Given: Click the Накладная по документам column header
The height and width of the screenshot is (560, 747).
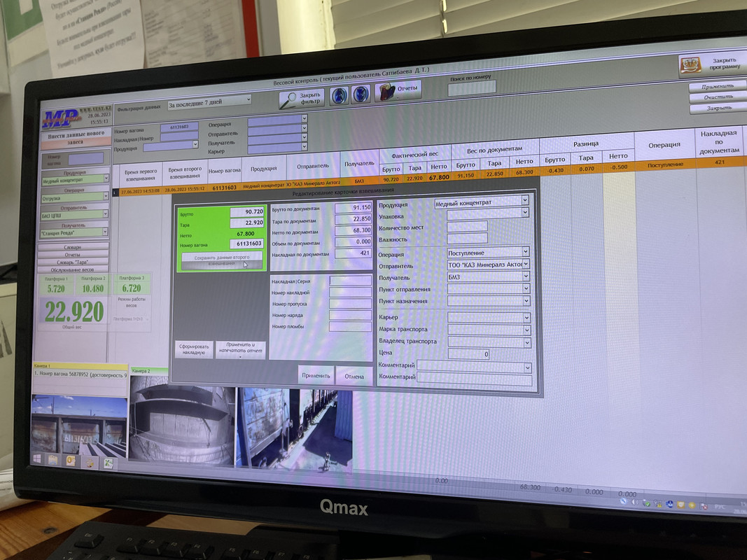Looking at the screenshot, I should click(x=719, y=141).
